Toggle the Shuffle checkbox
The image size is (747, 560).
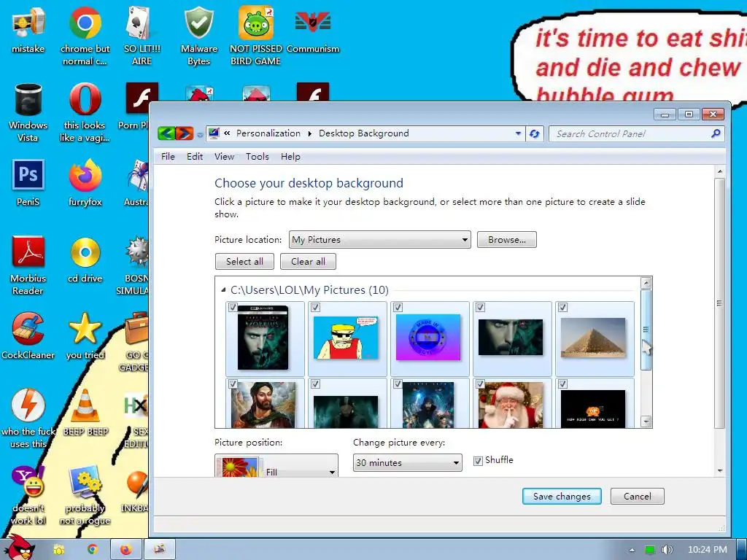(x=478, y=461)
